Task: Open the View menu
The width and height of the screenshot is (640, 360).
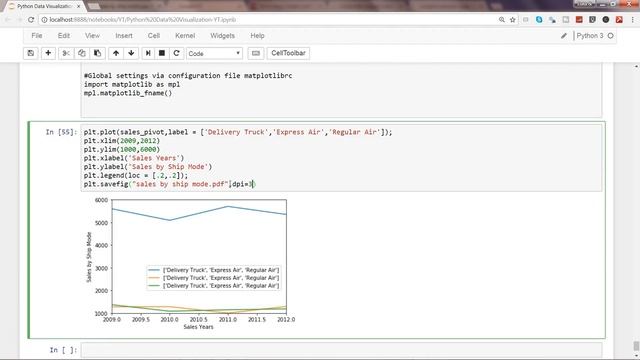Action: (x=92, y=36)
